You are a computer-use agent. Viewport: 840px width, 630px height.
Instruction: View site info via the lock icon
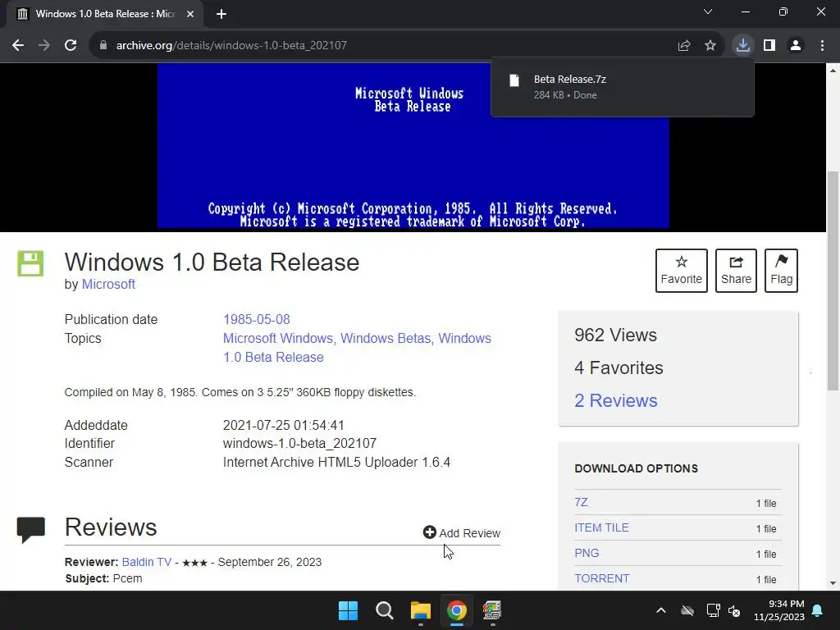[103, 46]
